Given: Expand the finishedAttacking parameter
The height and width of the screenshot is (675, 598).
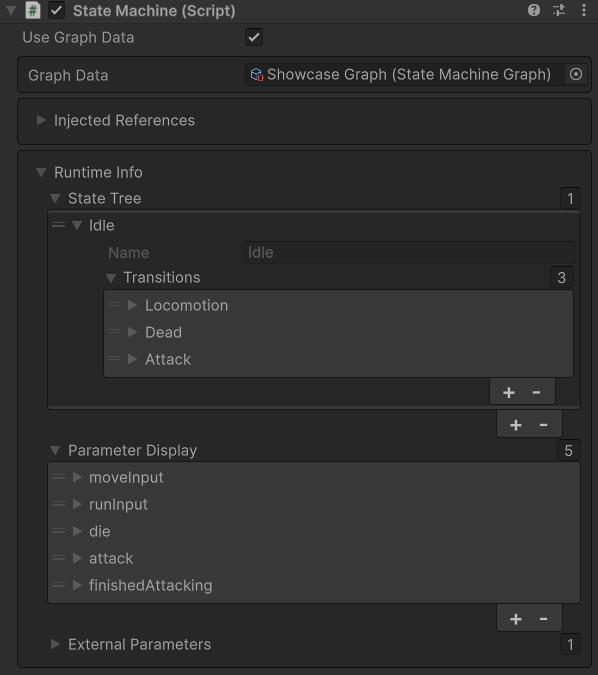Looking at the screenshot, I should click(x=77, y=585).
